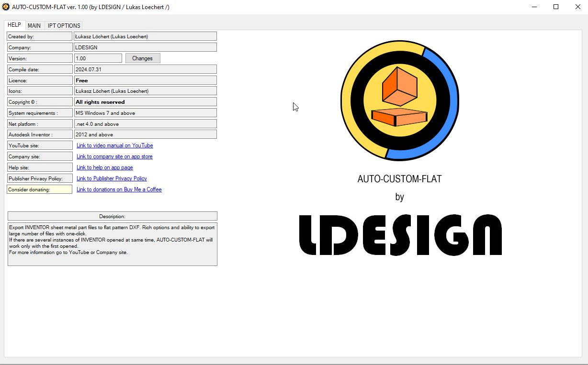588x365 pixels.
Task: Click the Company field showing LDESIGN
Action: (145, 47)
